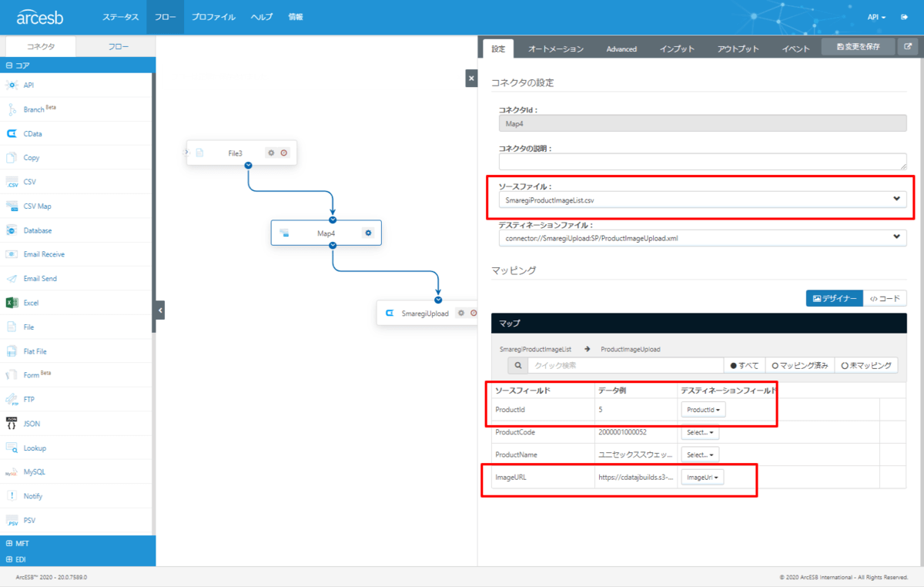Choose the FTP connector icon

[12, 400]
